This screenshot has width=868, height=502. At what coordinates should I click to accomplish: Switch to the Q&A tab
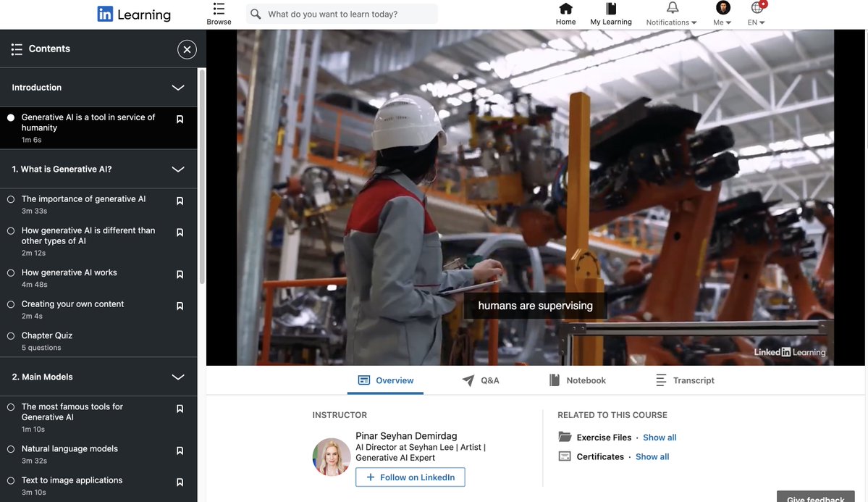coord(481,380)
